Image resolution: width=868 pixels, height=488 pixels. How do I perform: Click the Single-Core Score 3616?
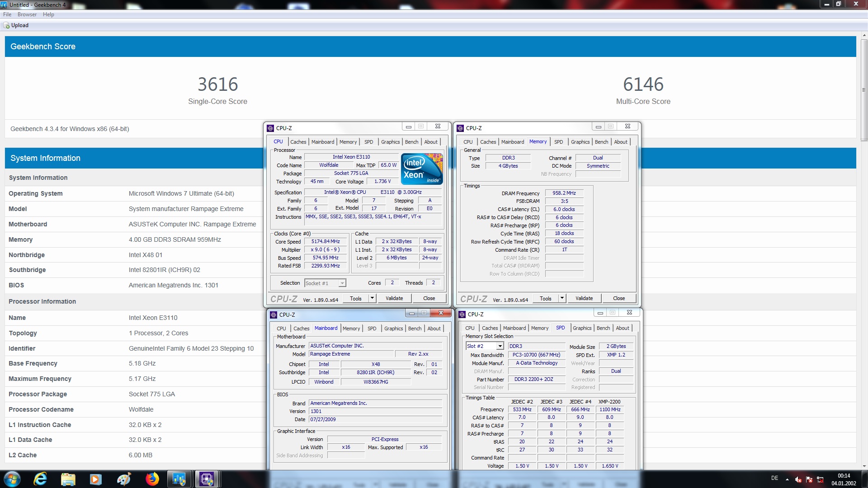click(x=217, y=84)
